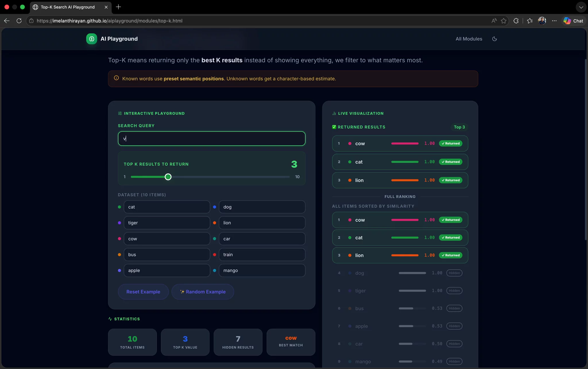Viewport: 588px width, 369px height.
Task: Open the favorites list icon
Action: point(530,21)
